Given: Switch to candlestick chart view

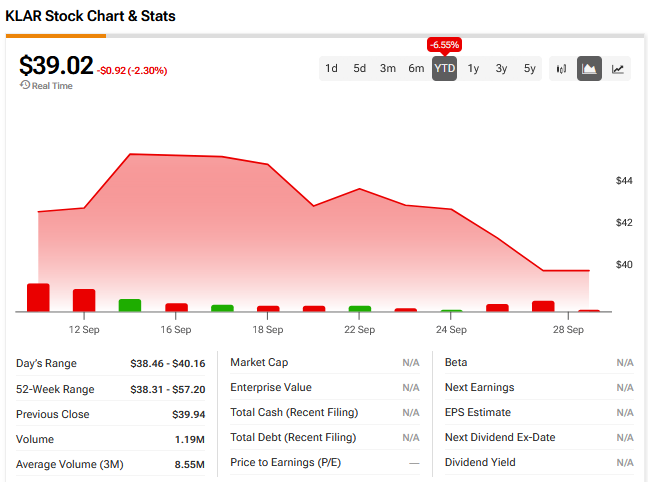Looking at the screenshot, I should (x=561, y=69).
